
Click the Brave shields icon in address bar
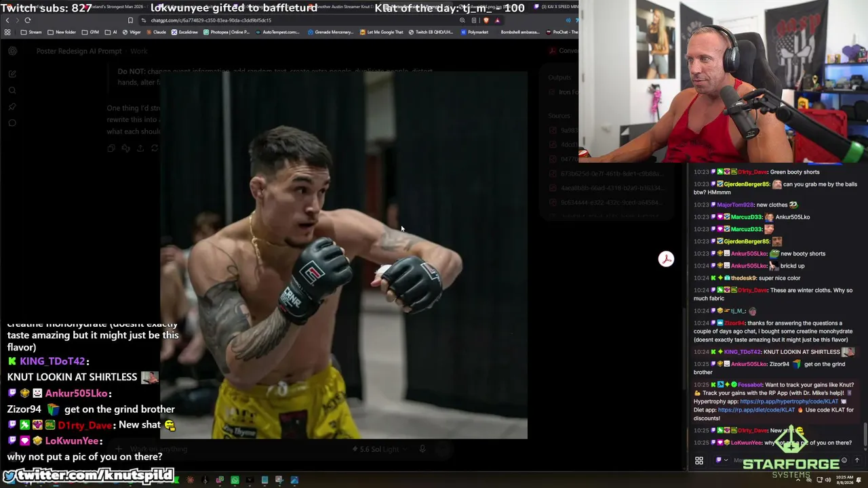(x=486, y=20)
